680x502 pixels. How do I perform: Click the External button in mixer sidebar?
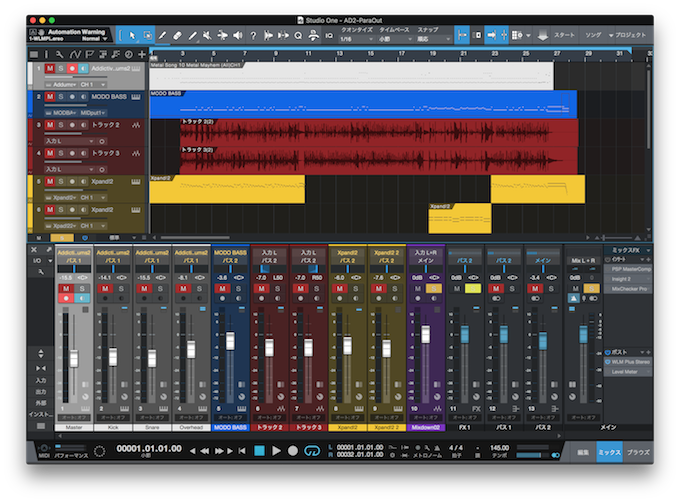[x=41, y=403]
